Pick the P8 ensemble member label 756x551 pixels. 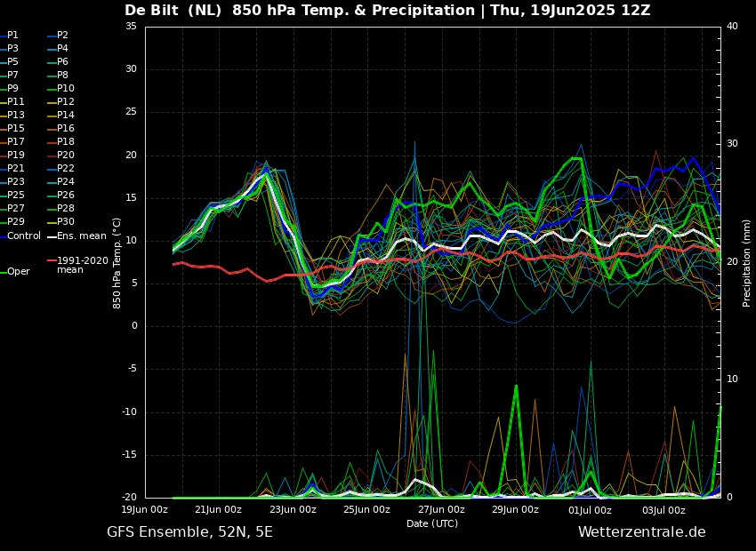tap(62, 76)
